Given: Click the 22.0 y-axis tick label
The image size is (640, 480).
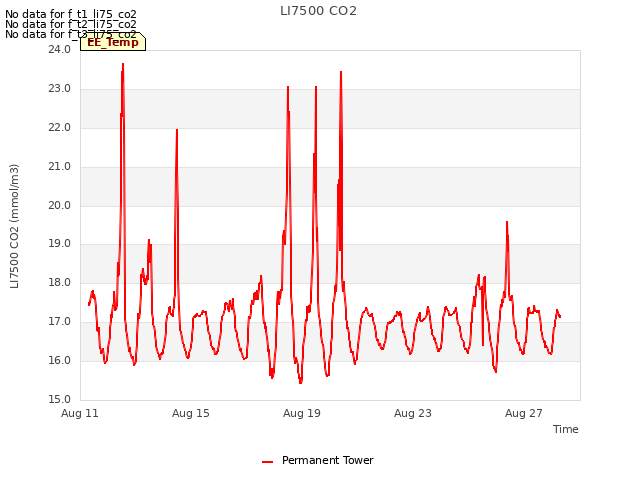Looking at the screenshot, I should click(x=60, y=128).
